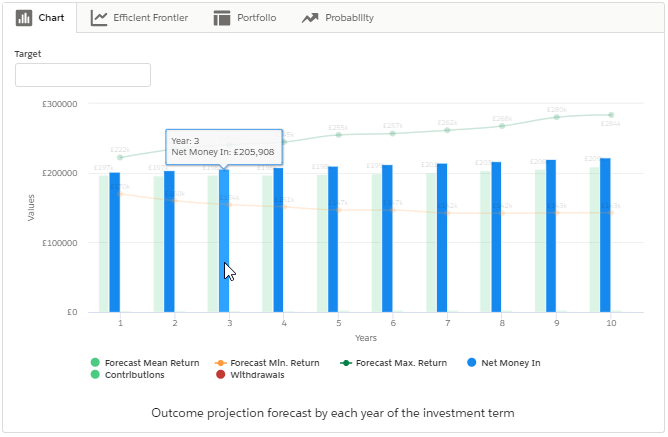Viewport: 668px width, 437px height.
Task: Click the Efficient Frontier line graph icon
Action: point(99,18)
